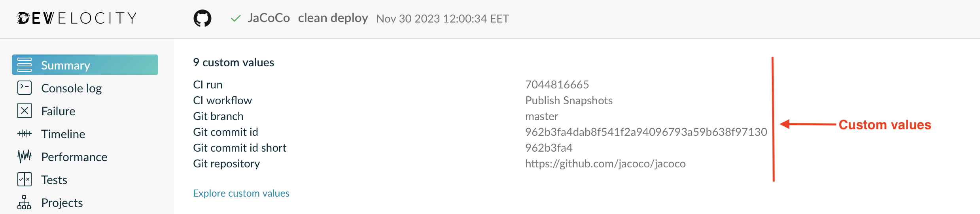Image resolution: width=980 pixels, height=214 pixels.
Task: Select Timeline in the sidebar
Action: (x=63, y=134)
